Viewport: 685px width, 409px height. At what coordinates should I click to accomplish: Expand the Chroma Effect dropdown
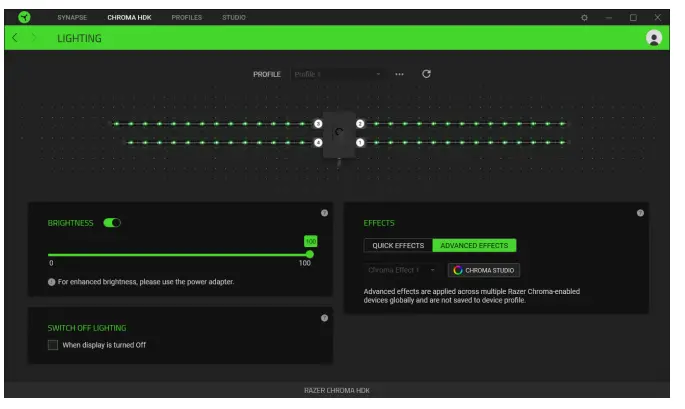pyautogui.click(x=401, y=270)
